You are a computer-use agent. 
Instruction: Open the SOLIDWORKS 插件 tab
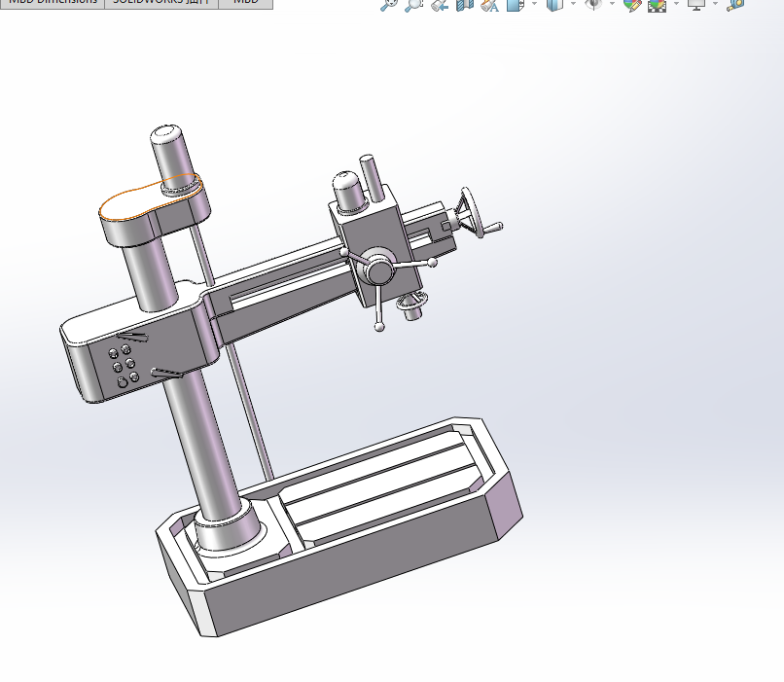(161, 3)
